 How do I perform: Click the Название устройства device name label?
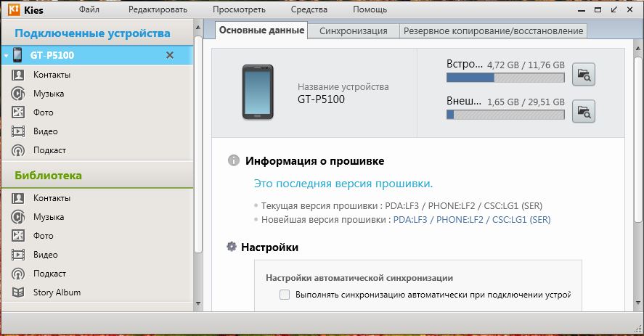click(343, 86)
